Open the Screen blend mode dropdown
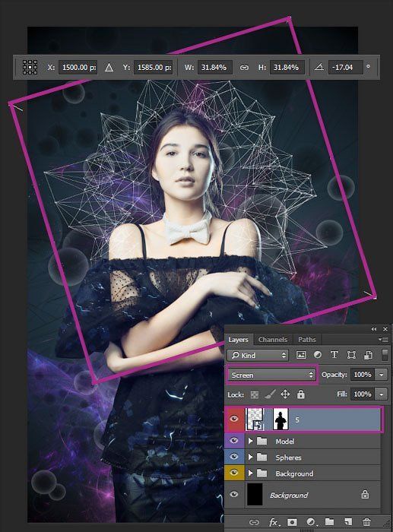393x532 pixels. pos(271,375)
